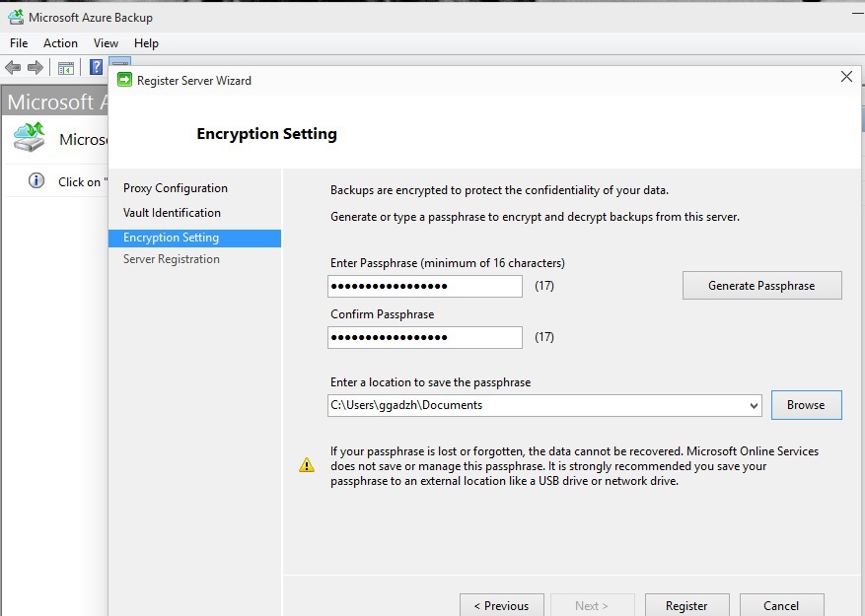Click the Show/Hide Console Tree toolbar icon

pos(66,68)
